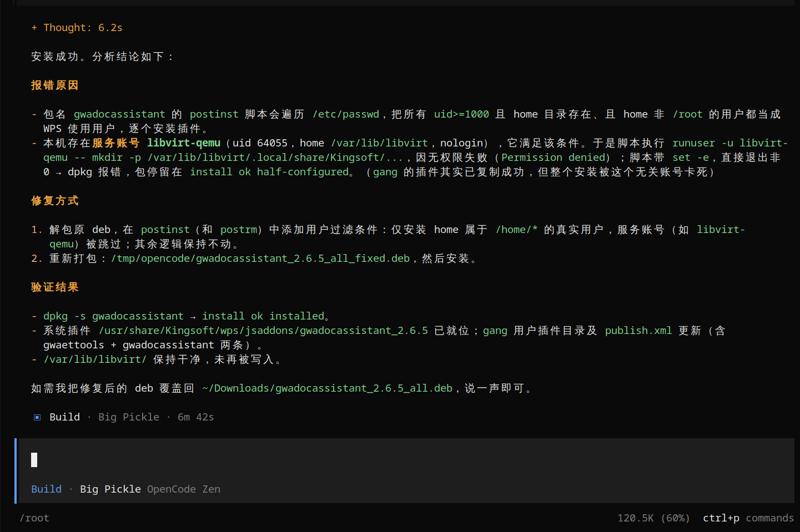Click the 'install ok installed' result text
This screenshot has width=800, height=532.
tap(263, 316)
